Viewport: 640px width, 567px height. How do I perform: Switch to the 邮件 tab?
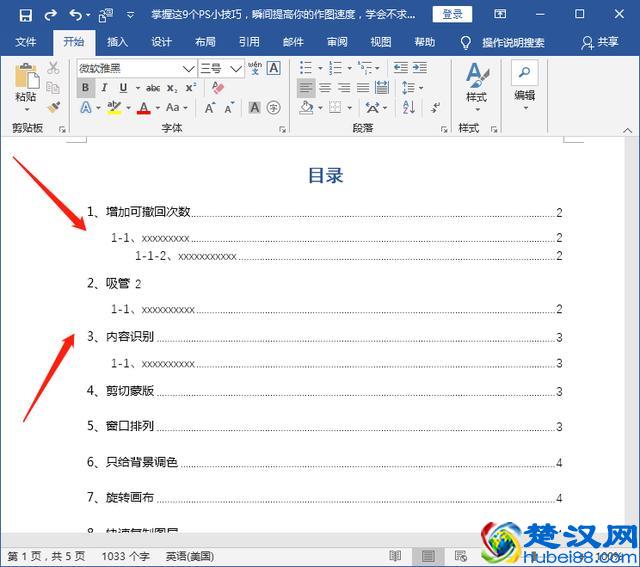coord(293,42)
